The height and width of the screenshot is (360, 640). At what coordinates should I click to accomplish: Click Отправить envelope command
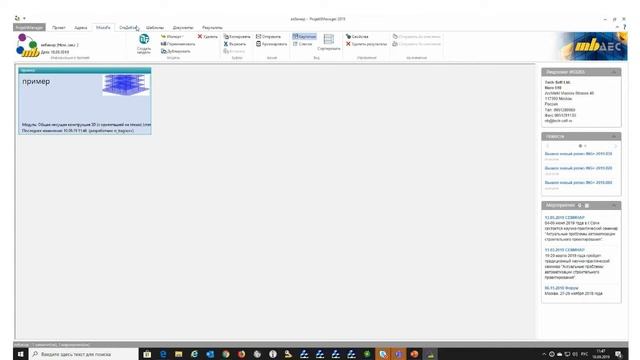point(268,37)
